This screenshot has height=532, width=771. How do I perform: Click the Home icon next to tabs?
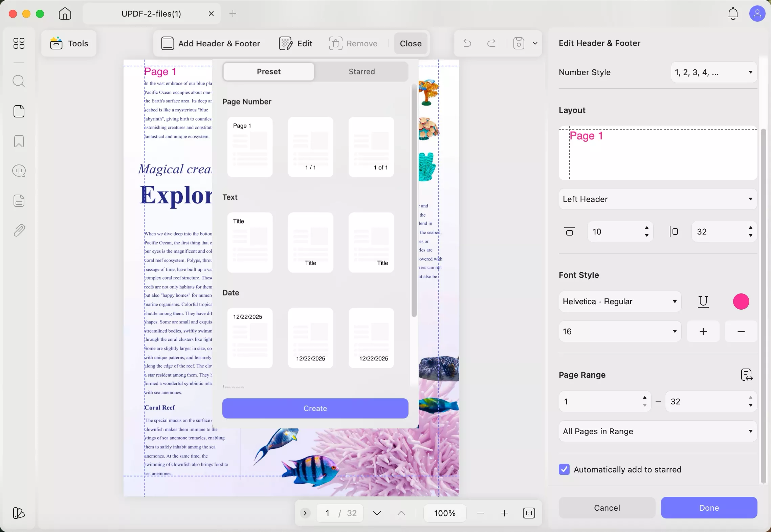click(x=64, y=14)
